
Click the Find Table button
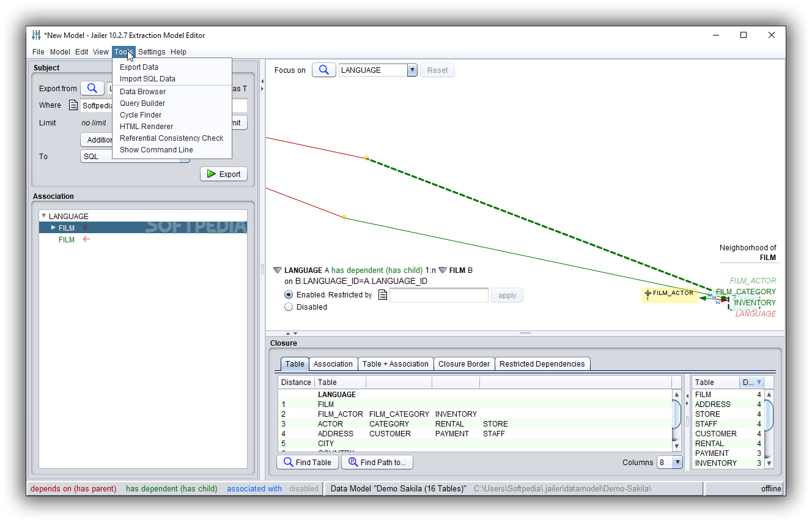(x=308, y=463)
